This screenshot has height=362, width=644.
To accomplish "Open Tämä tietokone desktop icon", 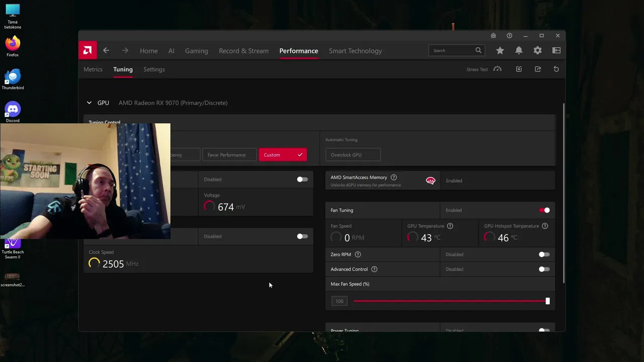I will (x=13, y=16).
